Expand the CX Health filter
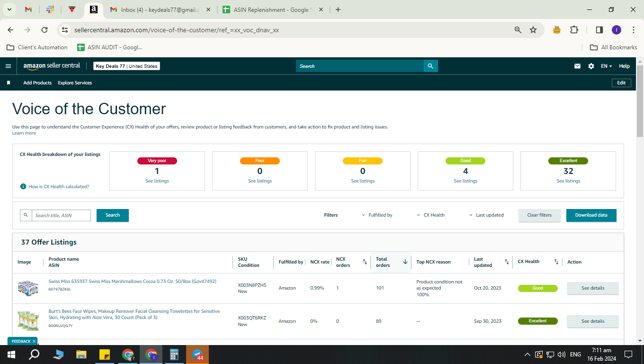The height and width of the screenshot is (364, 644). tap(431, 215)
